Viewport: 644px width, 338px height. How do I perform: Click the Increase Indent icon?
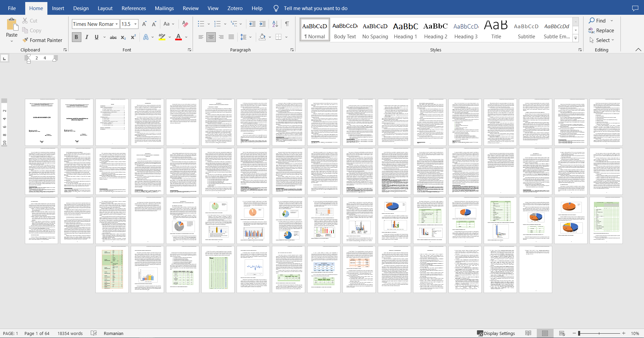tap(263, 24)
